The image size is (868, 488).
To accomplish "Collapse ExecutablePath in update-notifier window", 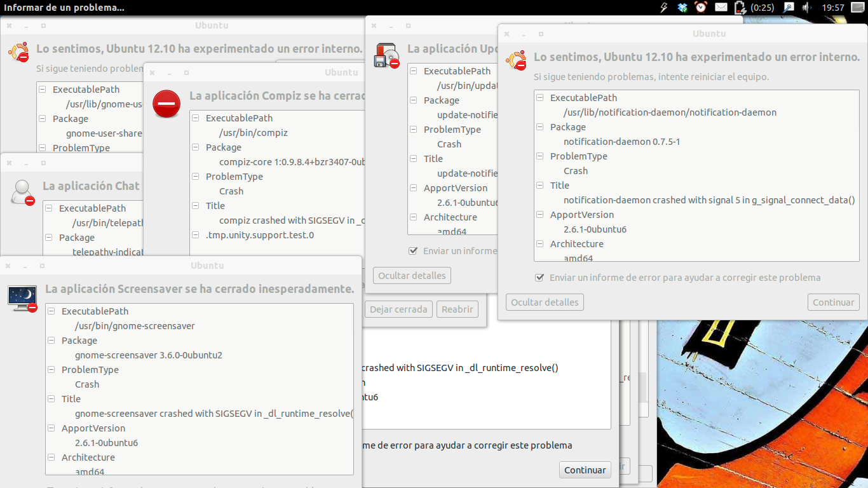I will click(x=414, y=71).
